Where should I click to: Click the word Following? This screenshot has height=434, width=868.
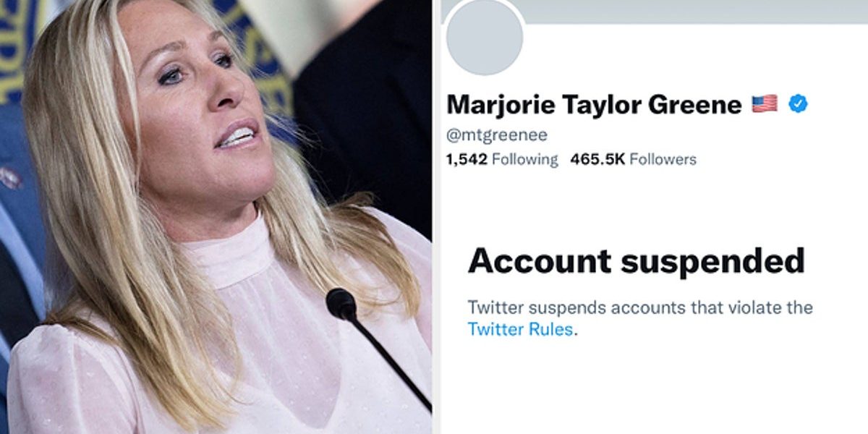[525, 159]
